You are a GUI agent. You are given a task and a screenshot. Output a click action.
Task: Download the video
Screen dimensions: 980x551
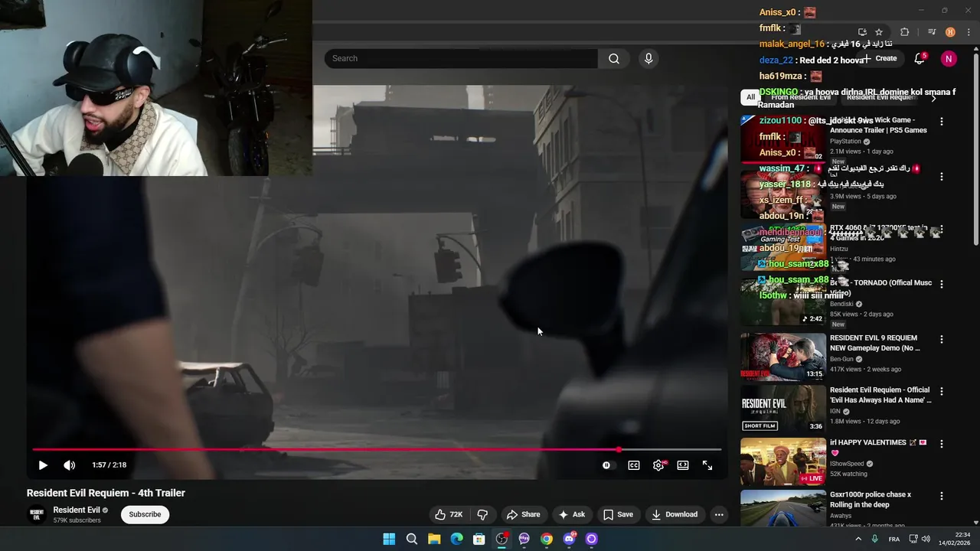(x=675, y=514)
